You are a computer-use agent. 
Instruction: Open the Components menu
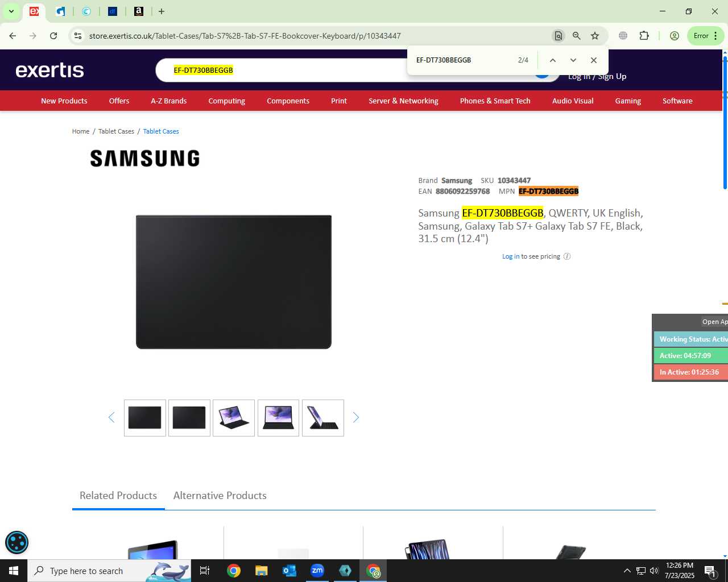[288, 101]
